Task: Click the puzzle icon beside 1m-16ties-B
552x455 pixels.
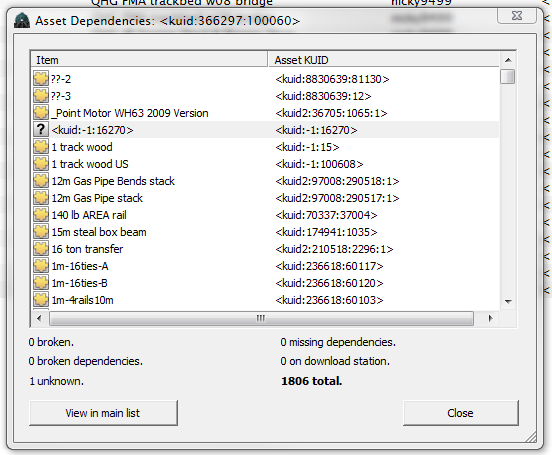Action: coord(40,282)
